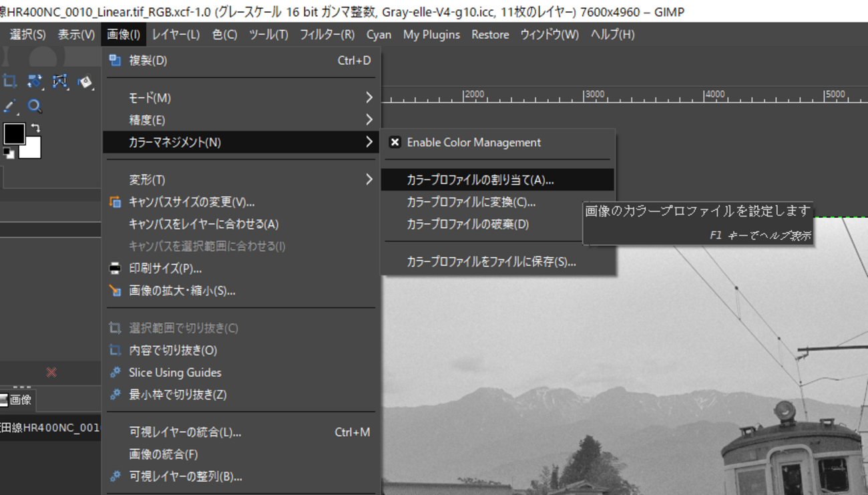This screenshot has width=868, height=495.
Task: Open the 印刷サイズ(P)... dialog
Action: pos(240,269)
